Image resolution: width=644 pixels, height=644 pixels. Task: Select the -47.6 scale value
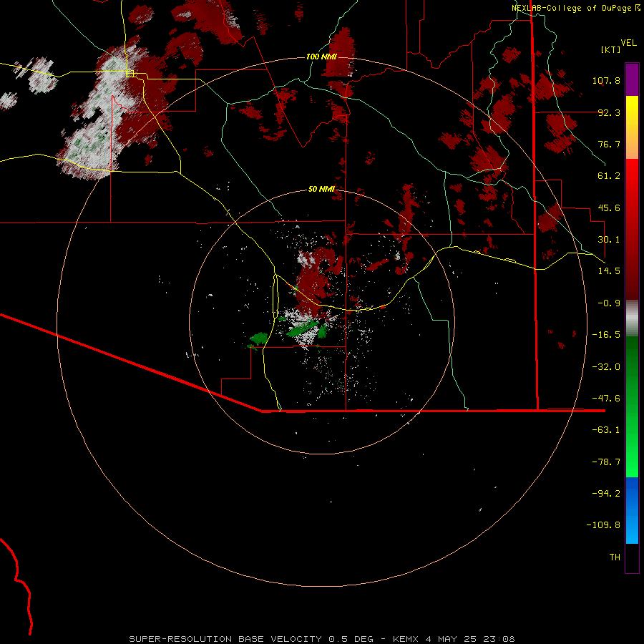[606, 399]
